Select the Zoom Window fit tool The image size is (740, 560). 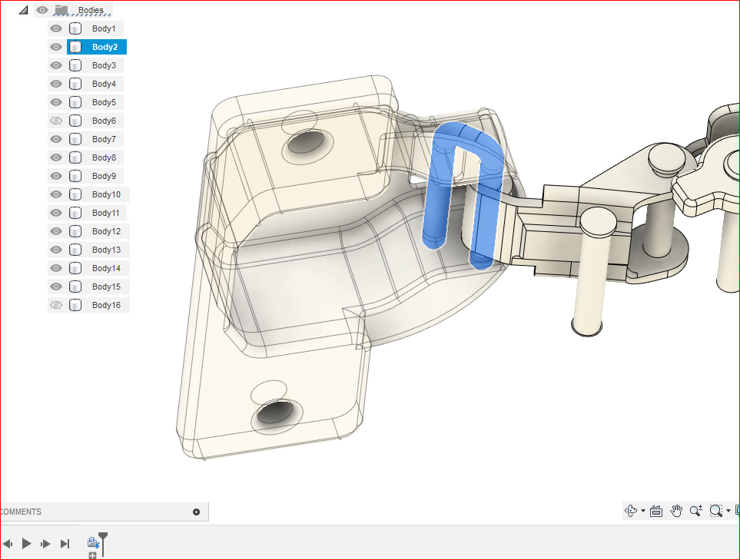(x=716, y=511)
